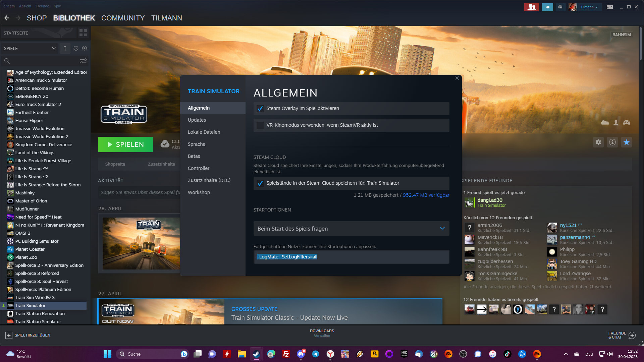Select the Lokale Dateien settings tab
The width and height of the screenshot is (644, 362).
pos(204,132)
